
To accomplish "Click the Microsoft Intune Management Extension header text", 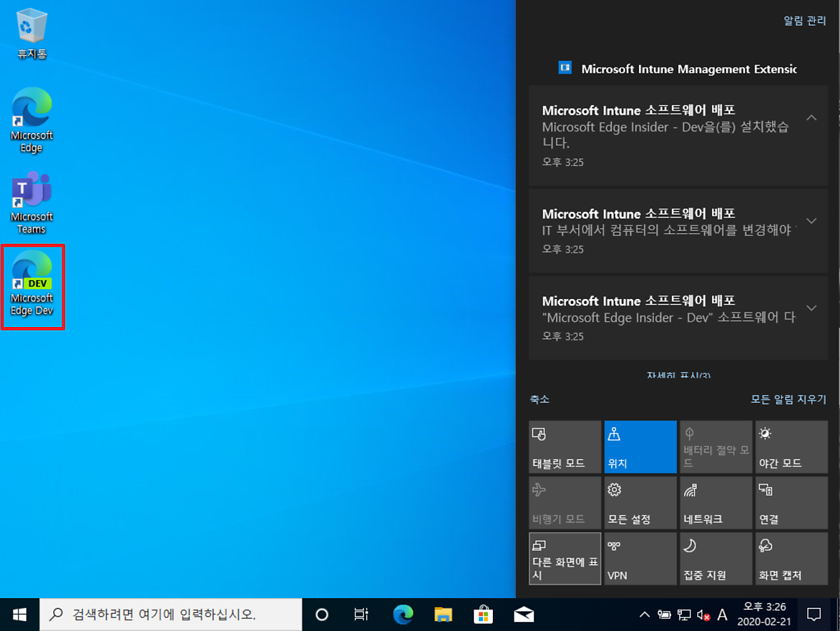I will pyautogui.click(x=689, y=69).
